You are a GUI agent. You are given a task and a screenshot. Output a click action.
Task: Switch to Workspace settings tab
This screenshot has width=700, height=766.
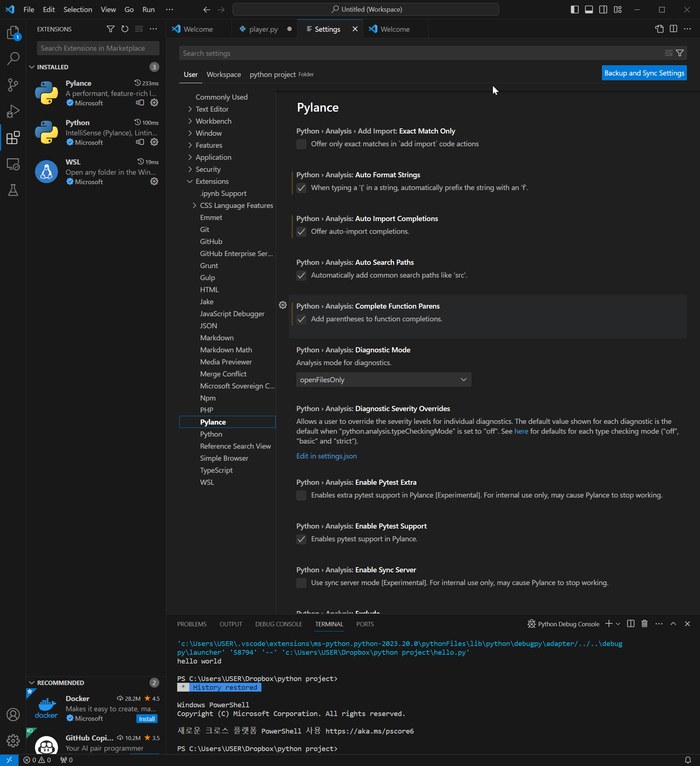tap(224, 74)
